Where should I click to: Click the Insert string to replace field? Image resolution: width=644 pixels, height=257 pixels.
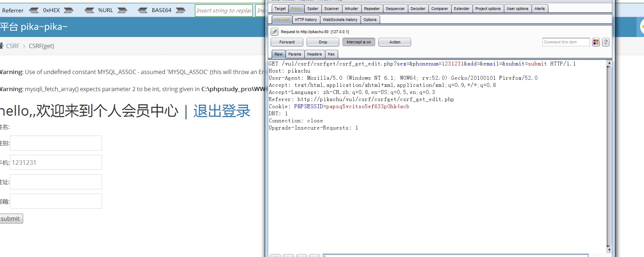point(224,10)
